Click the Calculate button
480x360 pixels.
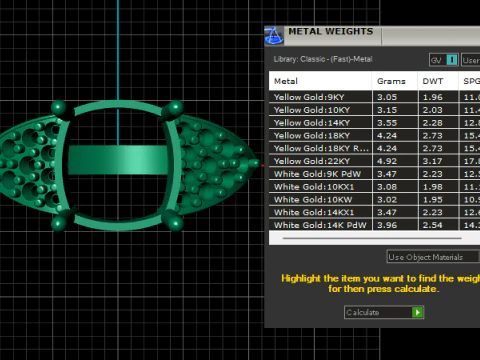[x=384, y=312]
